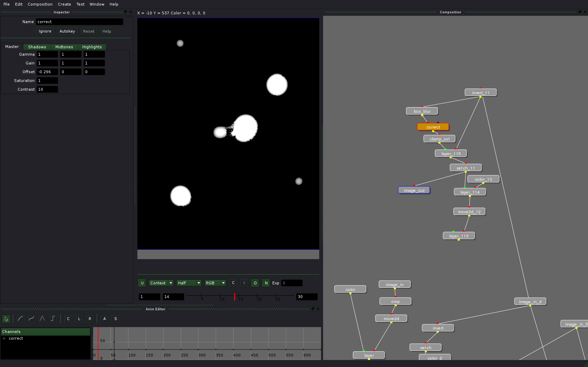Select the layer_115 node
Screen dimensions: 588x367
pos(451,153)
